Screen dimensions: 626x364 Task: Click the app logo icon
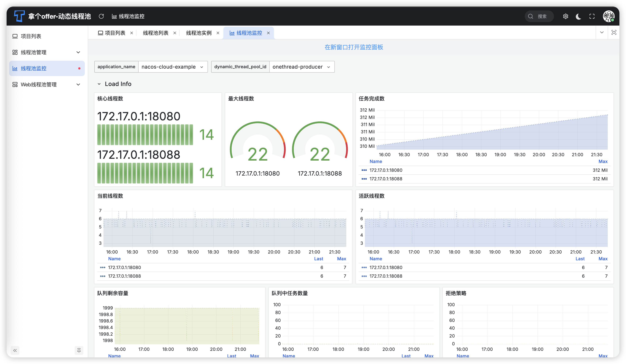19,16
